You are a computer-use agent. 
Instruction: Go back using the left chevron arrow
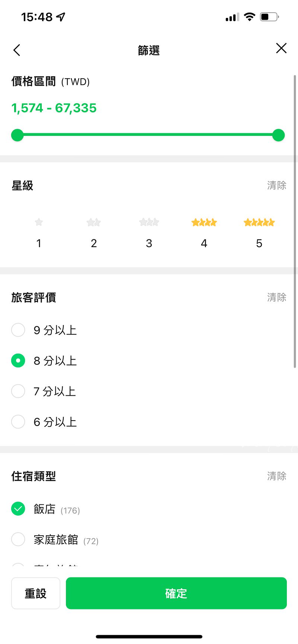pyautogui.click(x=17, y=50)
